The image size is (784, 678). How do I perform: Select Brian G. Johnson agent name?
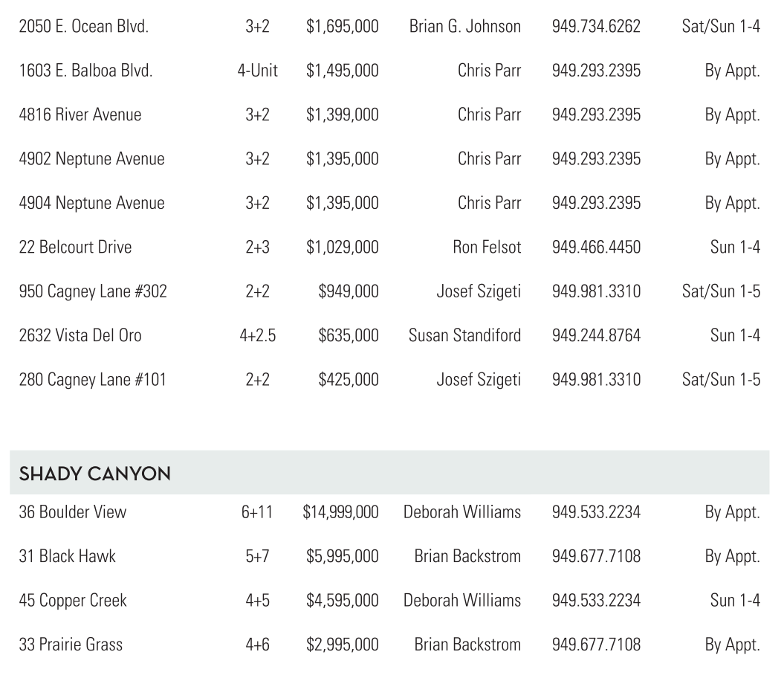click(464, 27)
